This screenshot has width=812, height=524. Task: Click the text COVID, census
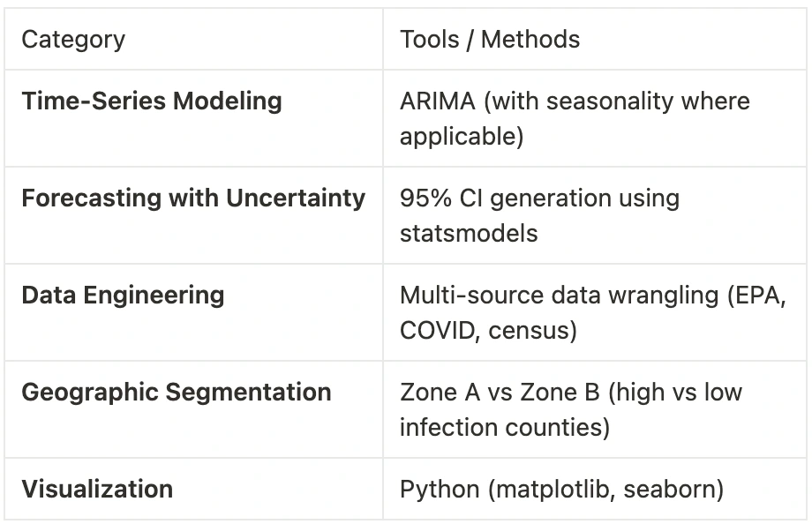488,331
